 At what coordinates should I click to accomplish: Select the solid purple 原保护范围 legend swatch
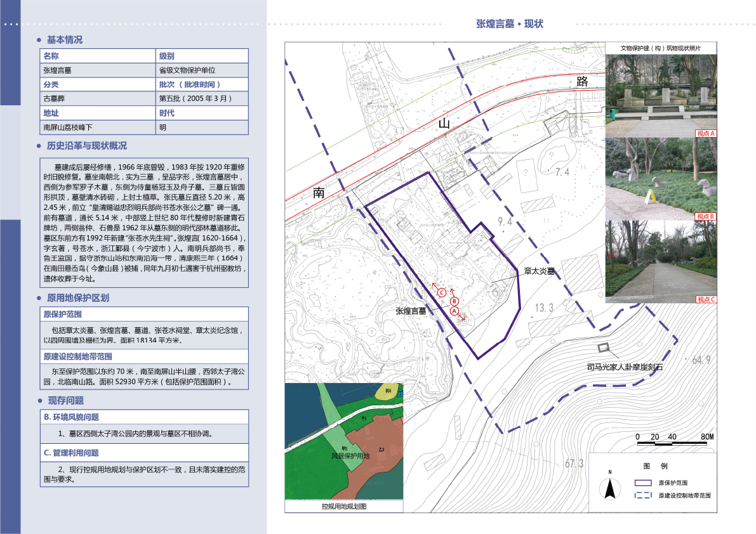pyautogui.click(x=643, y=483)
